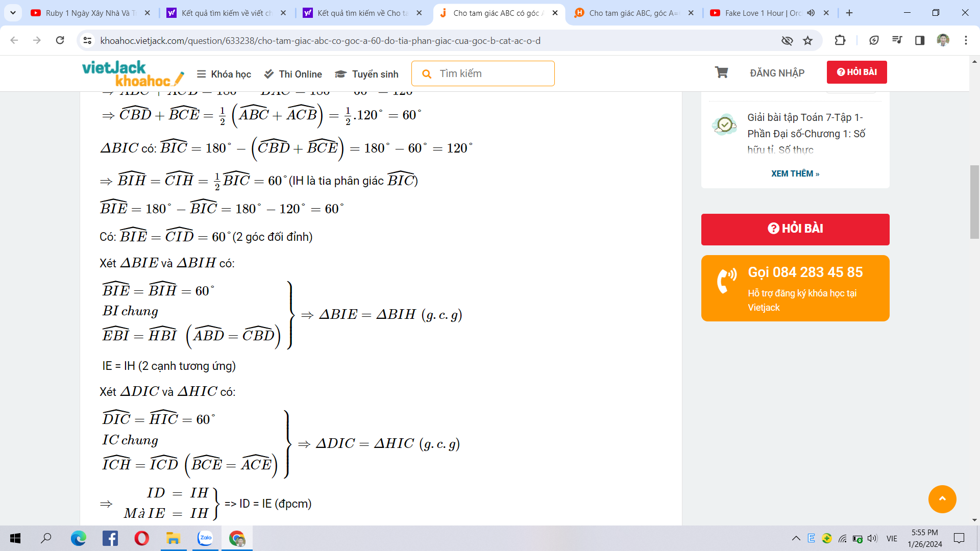Click the page vertical scrollbar thumb
Viewport: 980px width, 551px height.
pyautogui.click(x=974, y=202)
